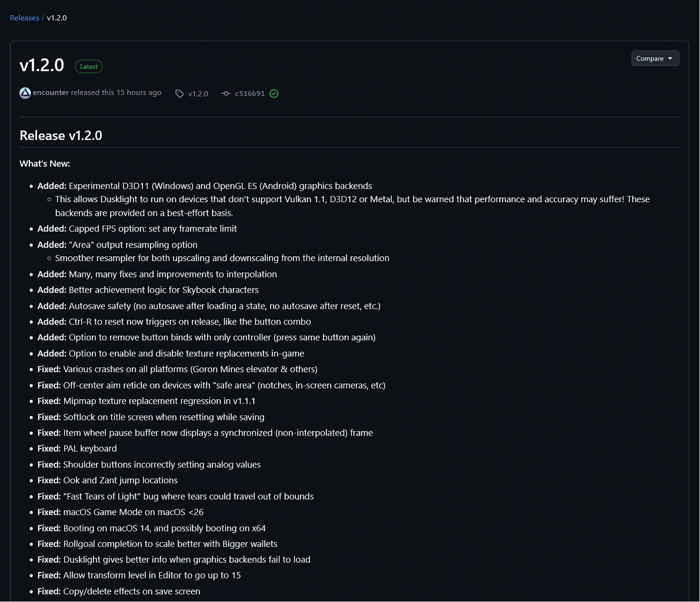Click the 'This allows Dusklight to run' note
Screen dimensions: 700x602
(x=352, y=206)
